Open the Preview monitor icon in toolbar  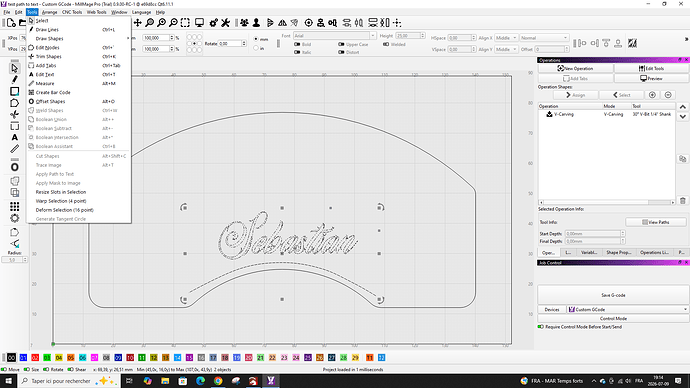tap(199, 22)
